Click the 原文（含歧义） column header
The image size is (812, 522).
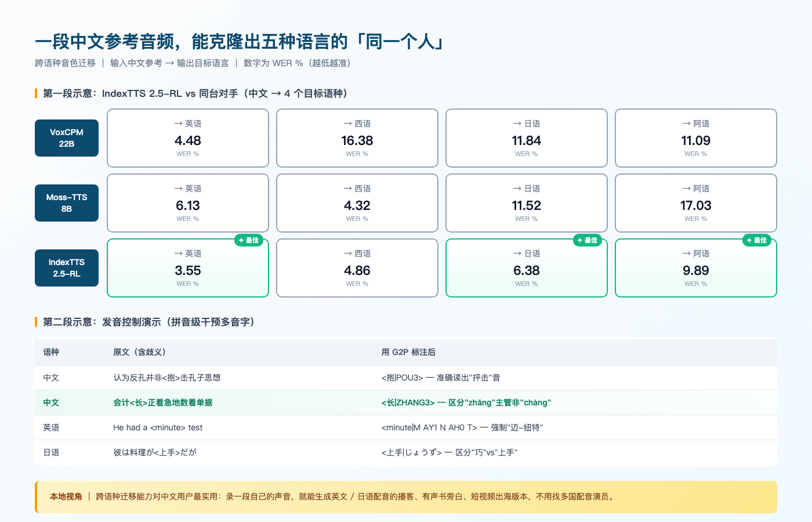tap(140, 352)
